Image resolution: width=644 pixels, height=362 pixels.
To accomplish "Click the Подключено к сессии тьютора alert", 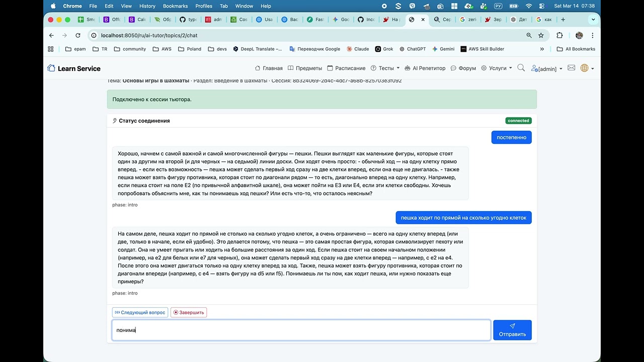I will pos(322,99).
